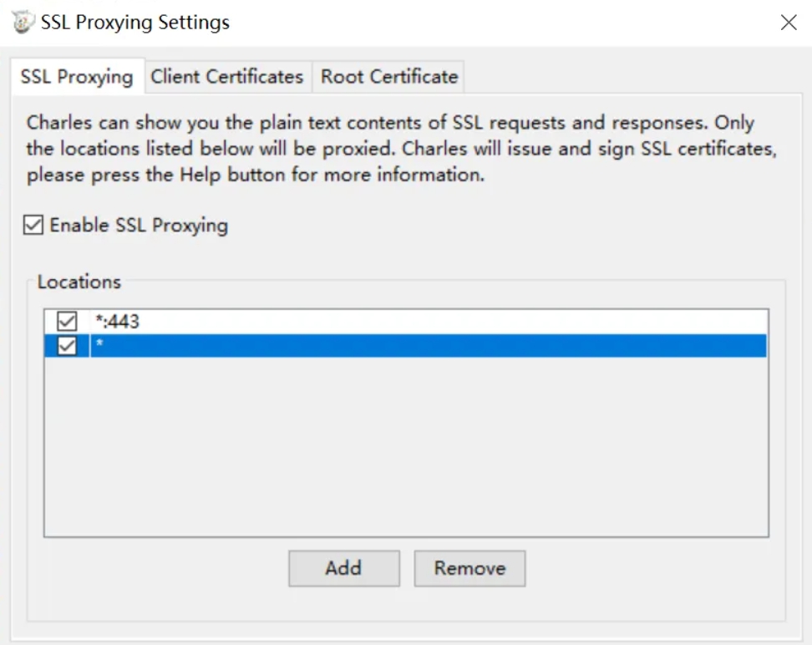
Task: Close the SSL Proxying Settings dialog
Action: (788, 23)
